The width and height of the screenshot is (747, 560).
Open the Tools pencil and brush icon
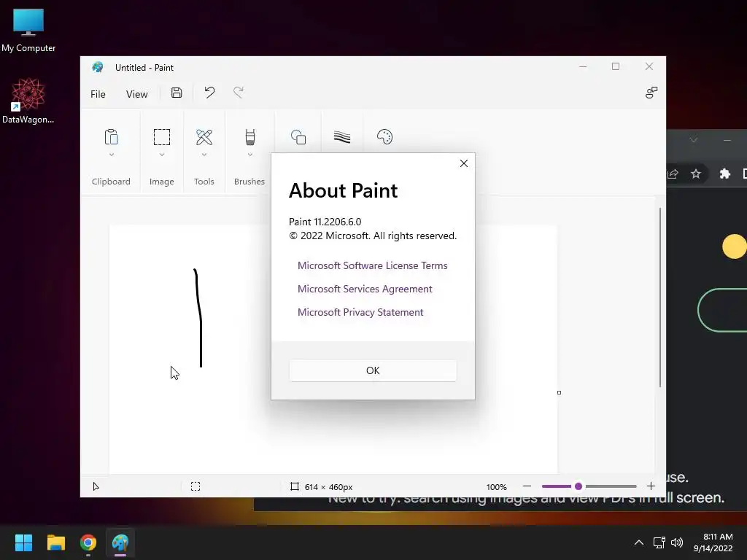click(x=204, y=137)
